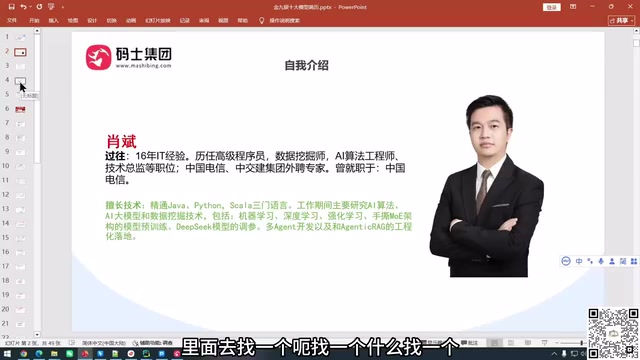Click slide panel scroll-up arrow
The image size is (640, 360).
tap(37, 31)
